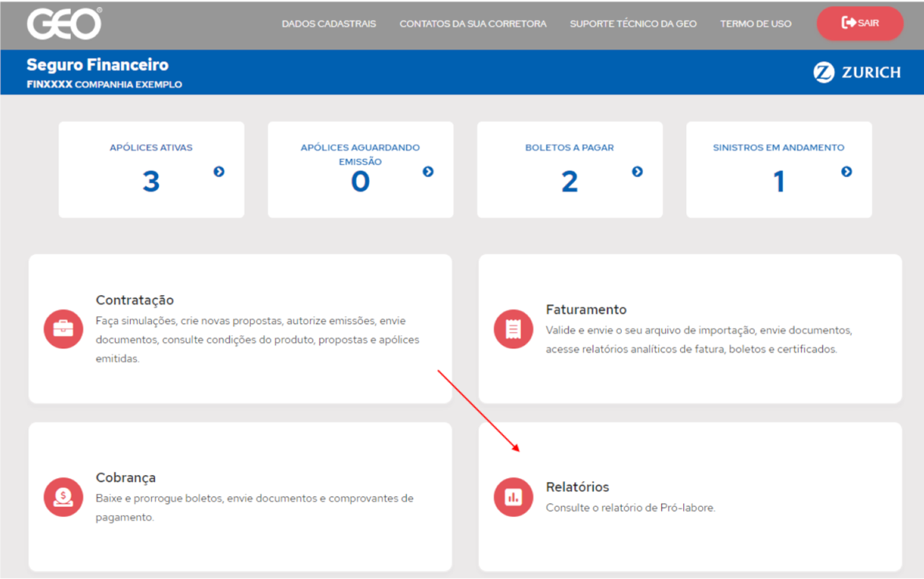Click the Cobrança money icon
The width and height of the screenshot is (924, 579).
[63, 497]
